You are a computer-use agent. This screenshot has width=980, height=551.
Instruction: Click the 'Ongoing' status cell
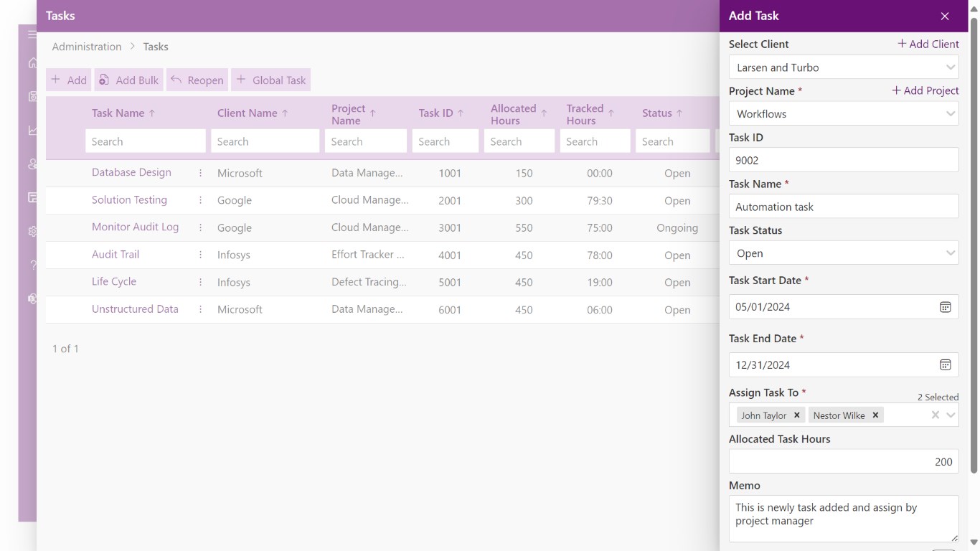[x=677, y=227]
